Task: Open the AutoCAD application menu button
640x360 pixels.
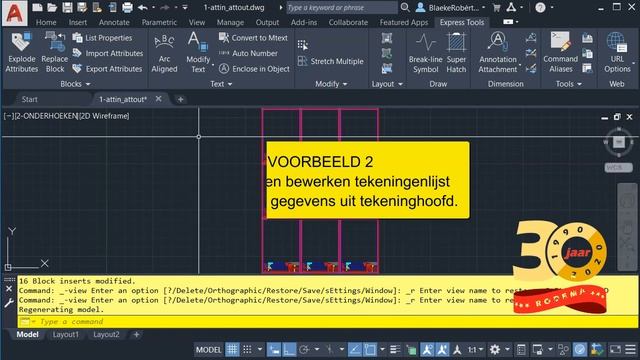Action: point(15,12)
